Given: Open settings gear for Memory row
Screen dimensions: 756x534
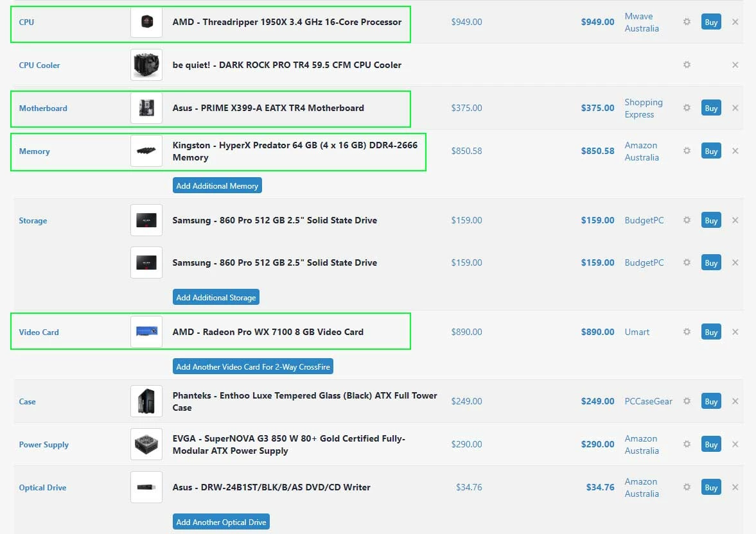Looking at the screenshot, I should pyautogui.click(x=687, y=150).
